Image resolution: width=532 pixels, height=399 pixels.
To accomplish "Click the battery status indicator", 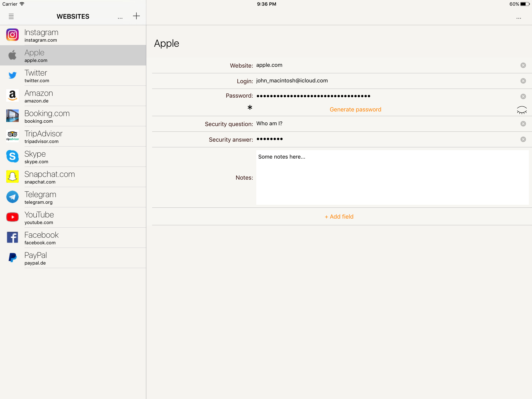I will [x=525, y=4].
